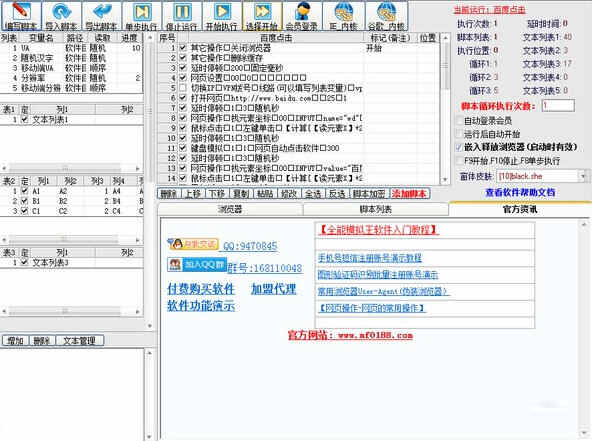Switch to the 官方资讯 tab
The height and width of the screenshot is (441, 592).
click(x=520, y=209)
